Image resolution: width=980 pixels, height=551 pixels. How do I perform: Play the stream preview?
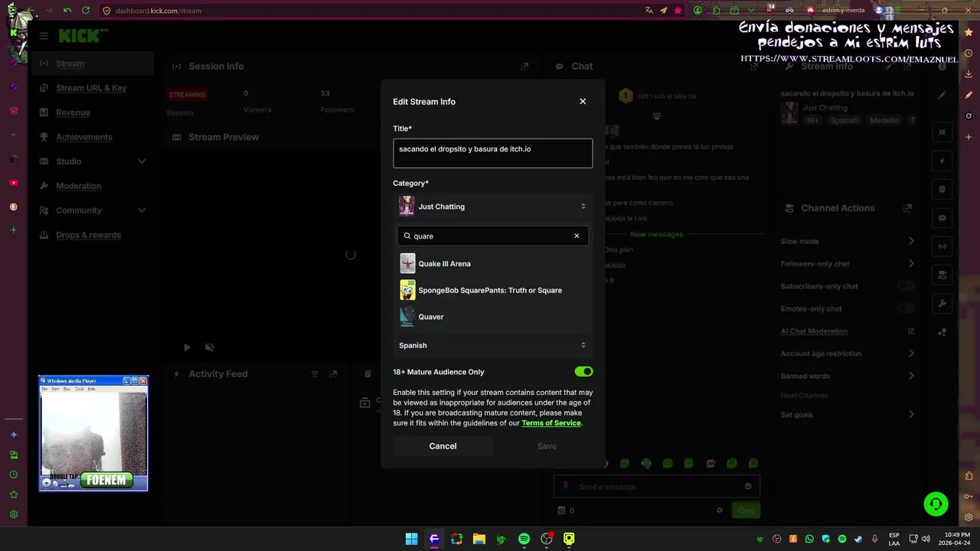(x=187, y=347)
